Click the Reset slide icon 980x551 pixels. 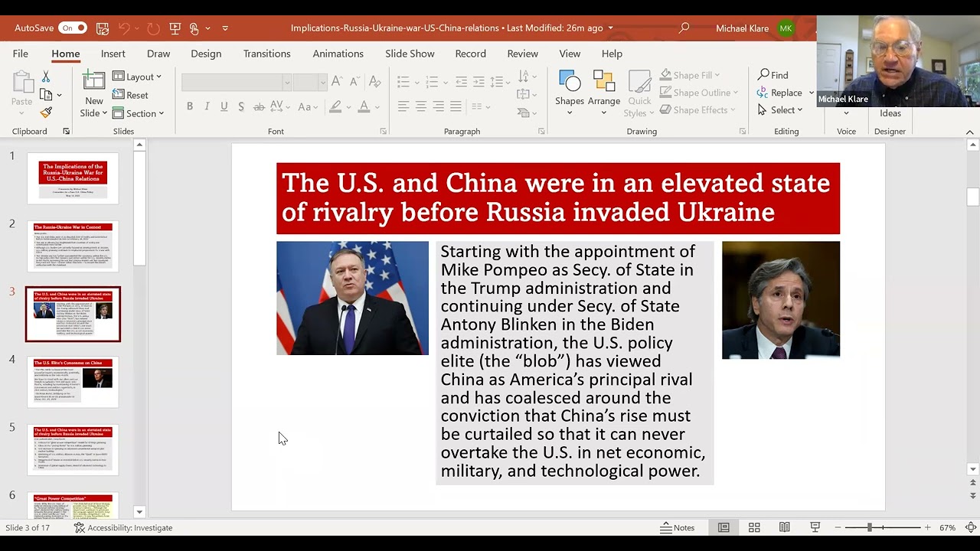(x=130, y=95)
